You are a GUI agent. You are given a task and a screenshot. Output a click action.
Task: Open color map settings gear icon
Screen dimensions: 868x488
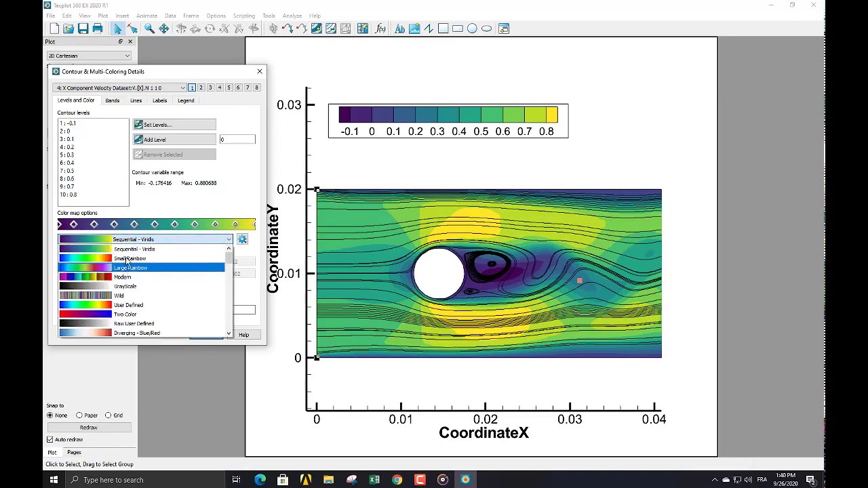pyautogui.click(x=242, y=239)
